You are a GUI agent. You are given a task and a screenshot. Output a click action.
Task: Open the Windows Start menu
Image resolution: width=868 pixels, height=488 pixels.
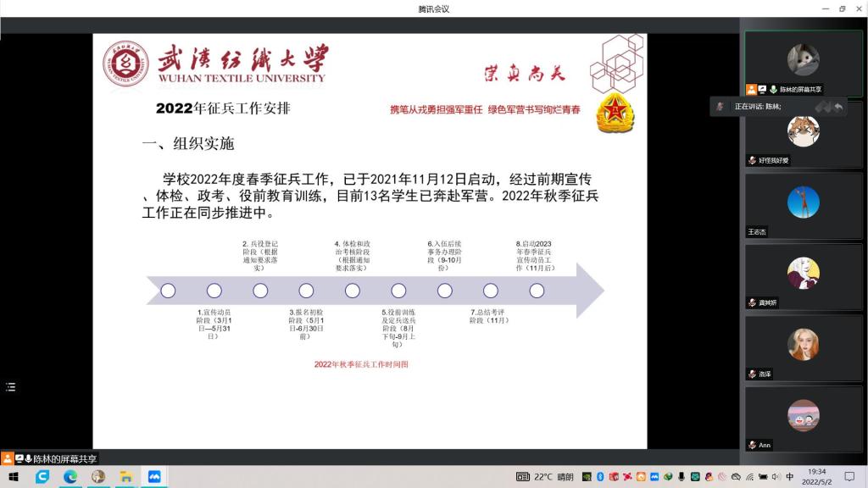(14, 477)
